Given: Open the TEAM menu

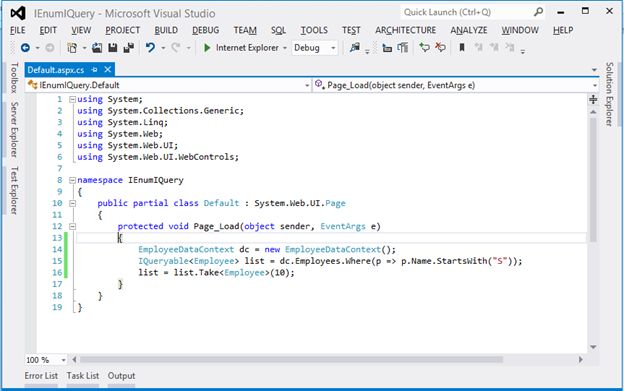Looking at the screenshot, I should 245,30.
